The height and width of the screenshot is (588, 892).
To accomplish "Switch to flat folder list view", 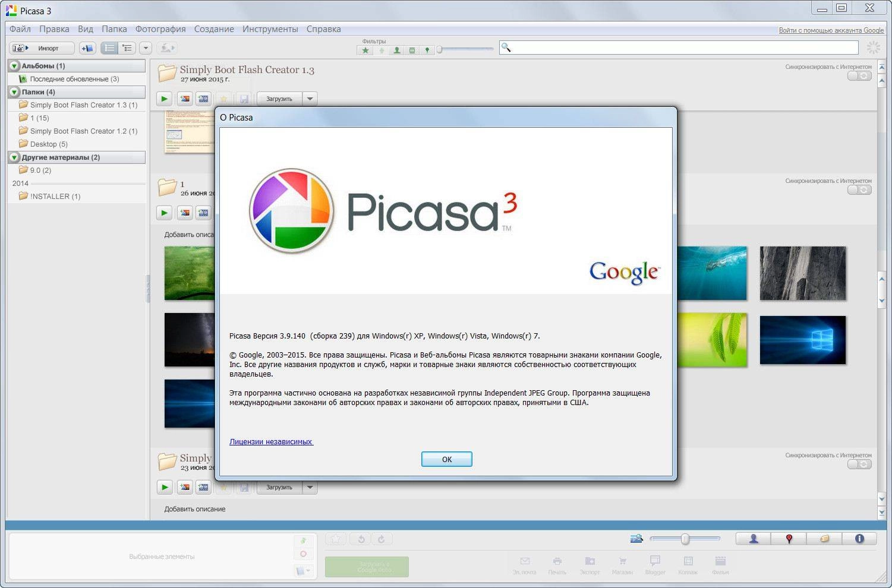I will 109,48.
